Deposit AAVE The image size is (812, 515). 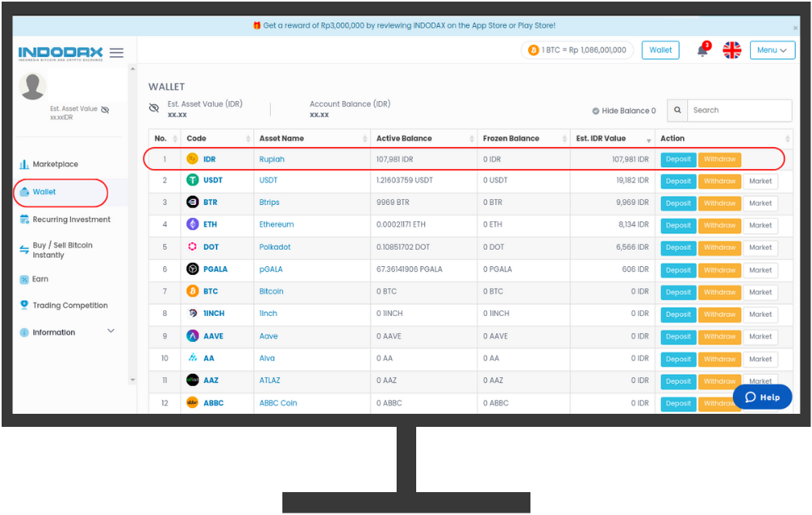tap(678, 337)
